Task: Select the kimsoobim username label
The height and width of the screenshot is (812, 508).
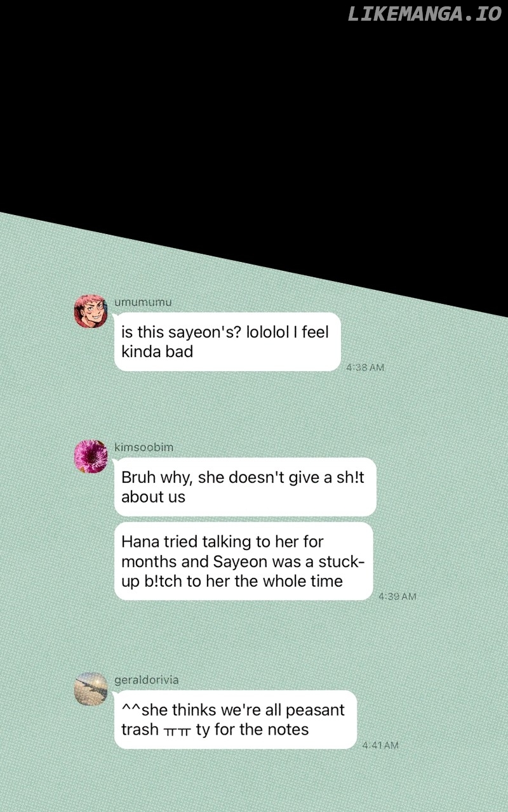Action: click(x=144, y=447)
